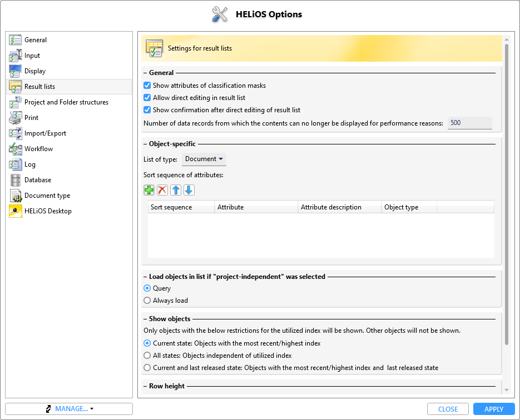Image resolution: width=520 pixels, height=420 pixels.
Task: Click the Settings for result lists header icon
Action: pos(154,48)
